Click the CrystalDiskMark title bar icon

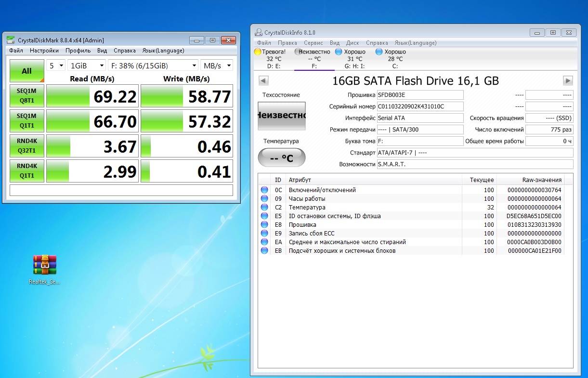[x=11, y=40]
